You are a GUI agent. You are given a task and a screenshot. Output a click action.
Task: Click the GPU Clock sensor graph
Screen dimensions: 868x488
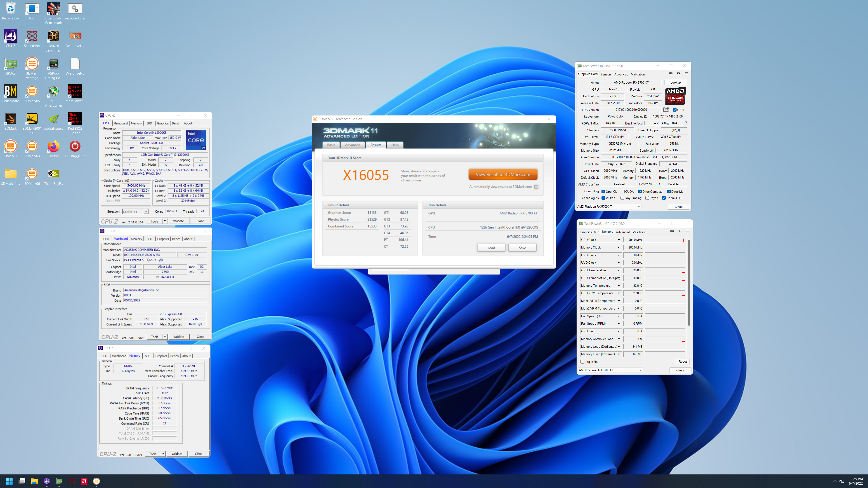(665, 240)
